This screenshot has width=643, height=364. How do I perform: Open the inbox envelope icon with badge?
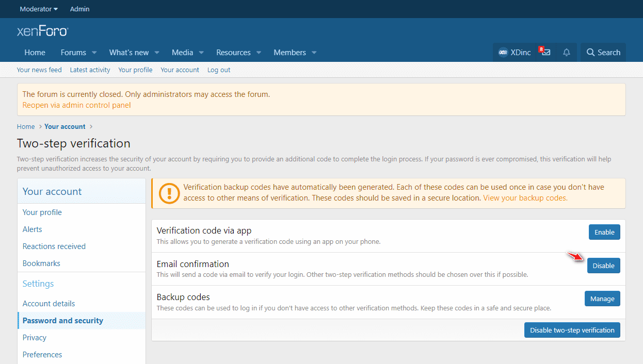tap(545, 53)
